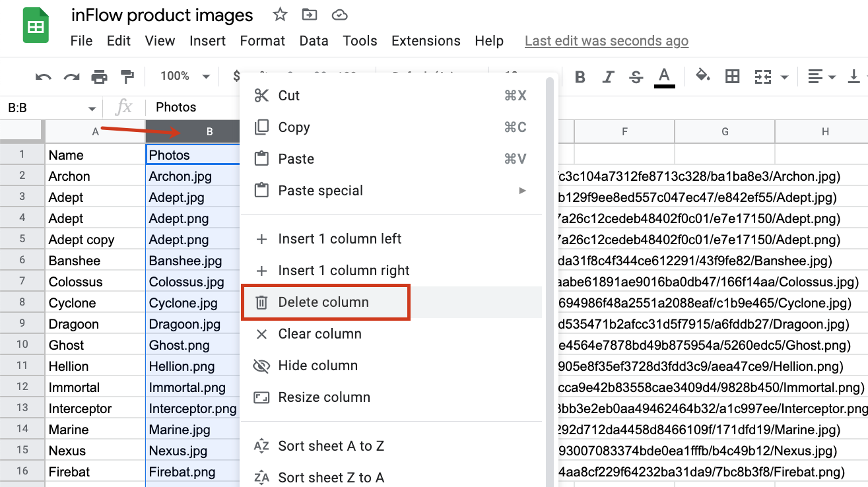
Task: Select row 16 header
Action: click(x=22, y=472)
